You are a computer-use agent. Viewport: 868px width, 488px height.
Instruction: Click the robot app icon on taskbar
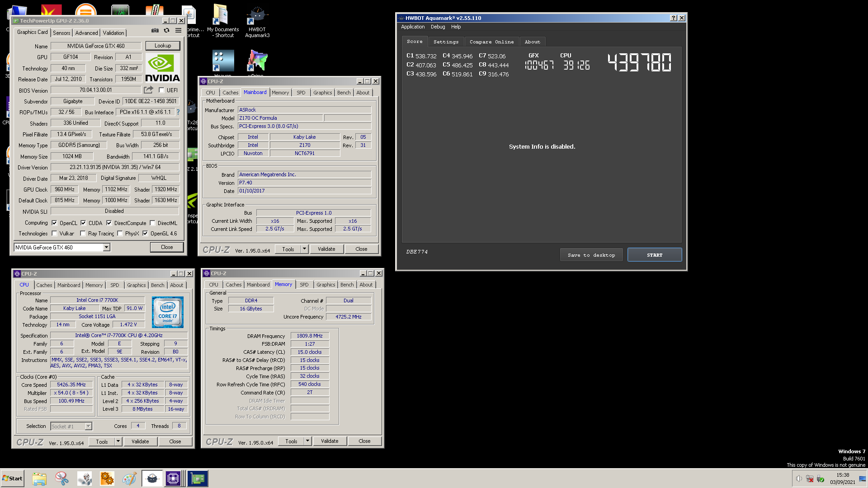pyautogui.click(x=85, y=479)
